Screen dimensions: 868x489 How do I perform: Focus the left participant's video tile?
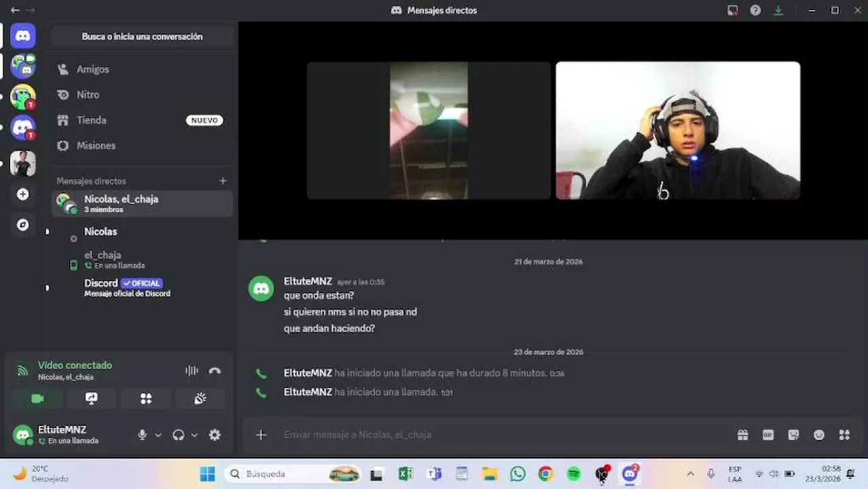[429, 130]
